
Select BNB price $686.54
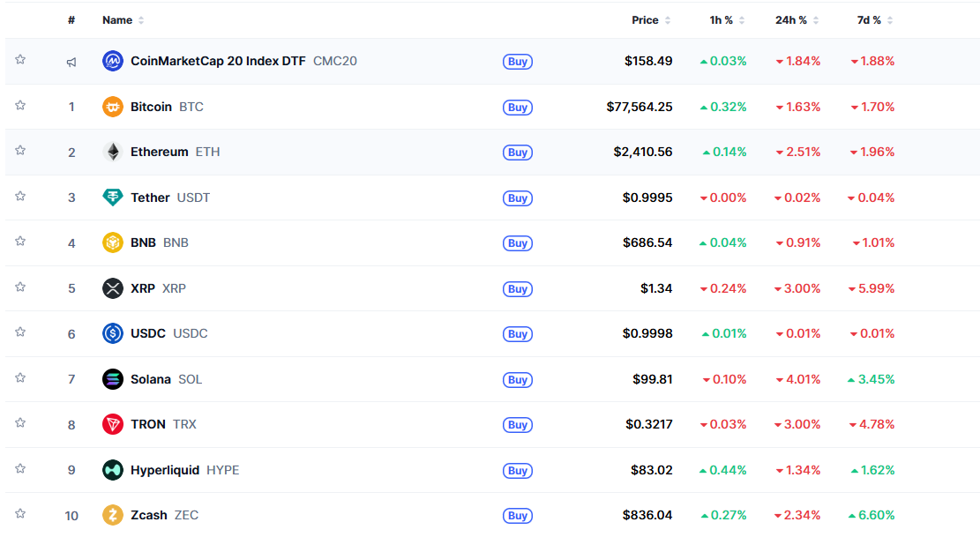647,242
